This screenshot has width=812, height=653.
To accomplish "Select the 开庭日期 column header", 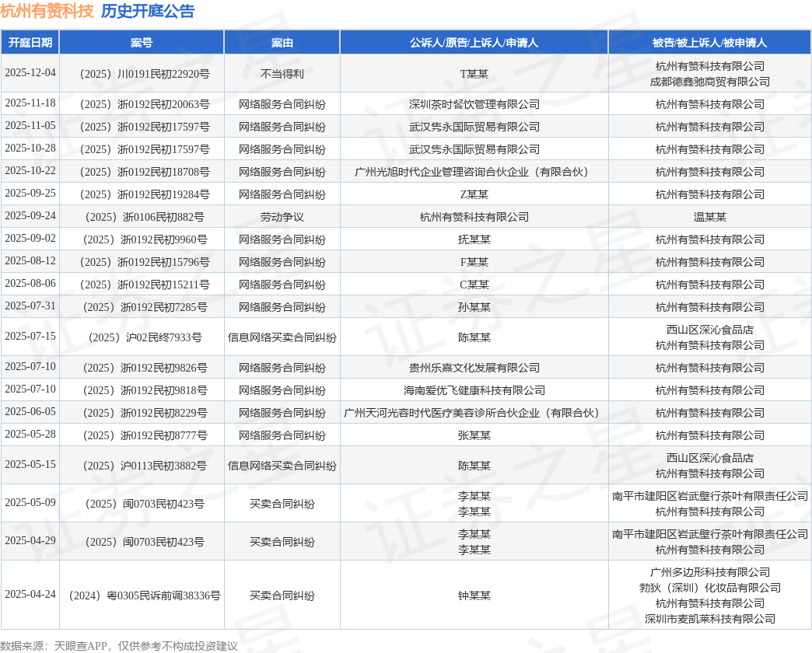I will pyautogui.click(x=30, y=43).
